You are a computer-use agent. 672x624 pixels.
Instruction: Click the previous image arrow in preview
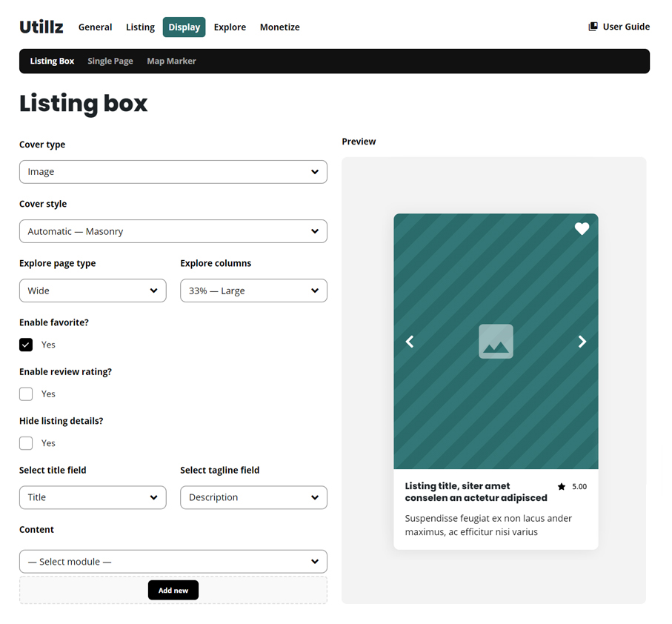(x=410, y=342)
